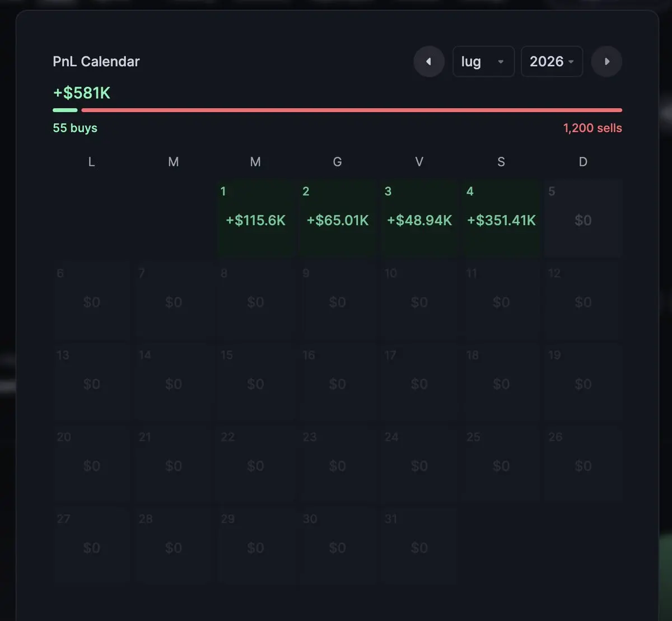Image resolution: width=672 pixels, height=621 pixels.
Task: Click the +$581K total PnL value
Action: point(82,93)
